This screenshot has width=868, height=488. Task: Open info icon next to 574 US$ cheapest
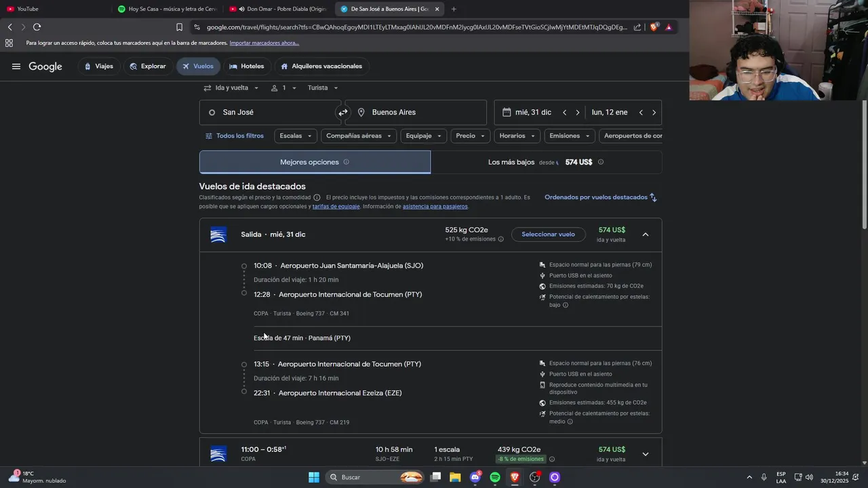click(600, 162)
